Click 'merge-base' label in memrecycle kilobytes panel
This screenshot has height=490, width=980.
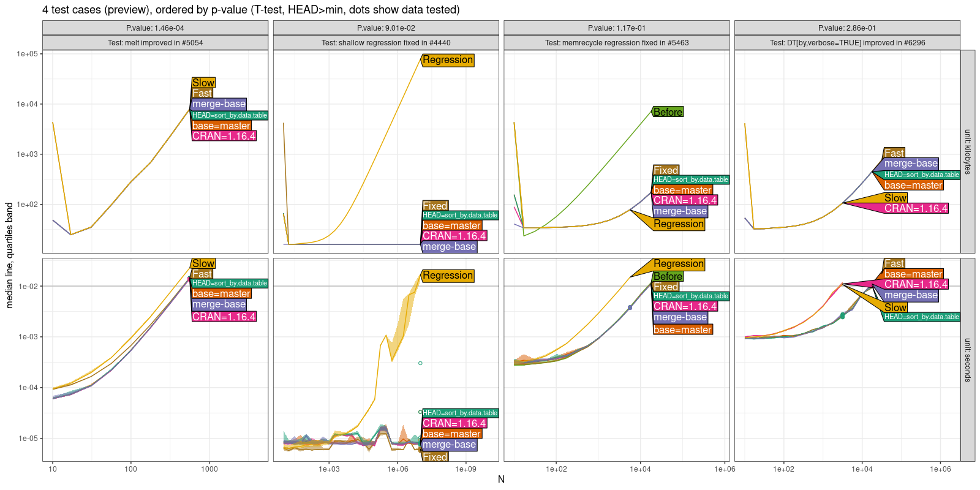(x=680, y=211)
